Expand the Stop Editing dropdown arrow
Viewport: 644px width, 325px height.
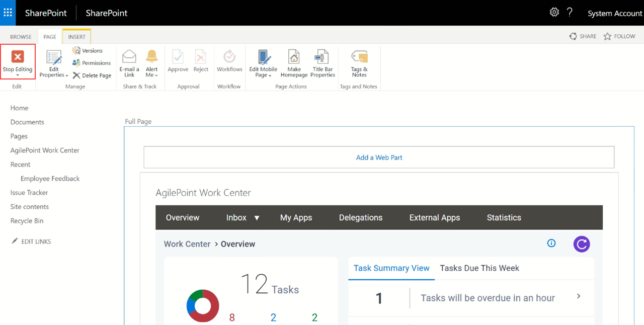coord(18,75)
